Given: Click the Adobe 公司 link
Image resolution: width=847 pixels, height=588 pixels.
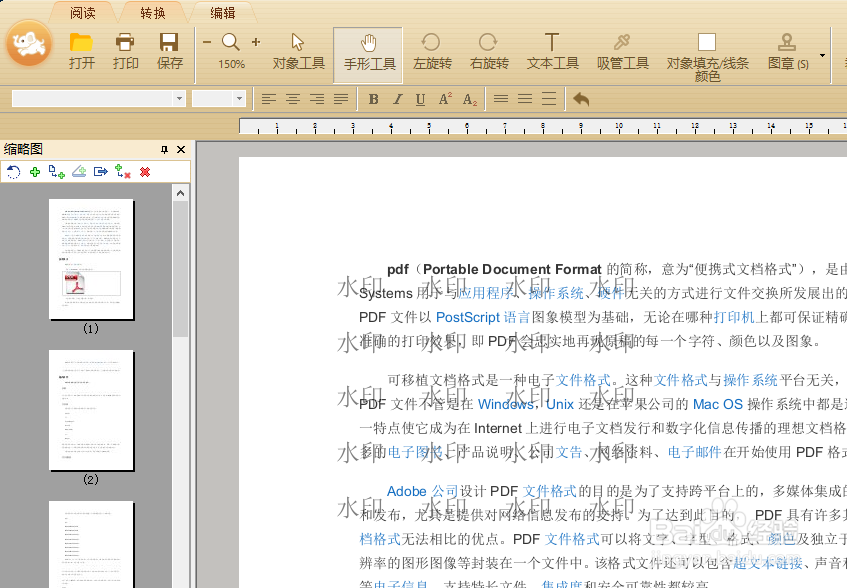Looking at the screenshot, I should [422, 491].
